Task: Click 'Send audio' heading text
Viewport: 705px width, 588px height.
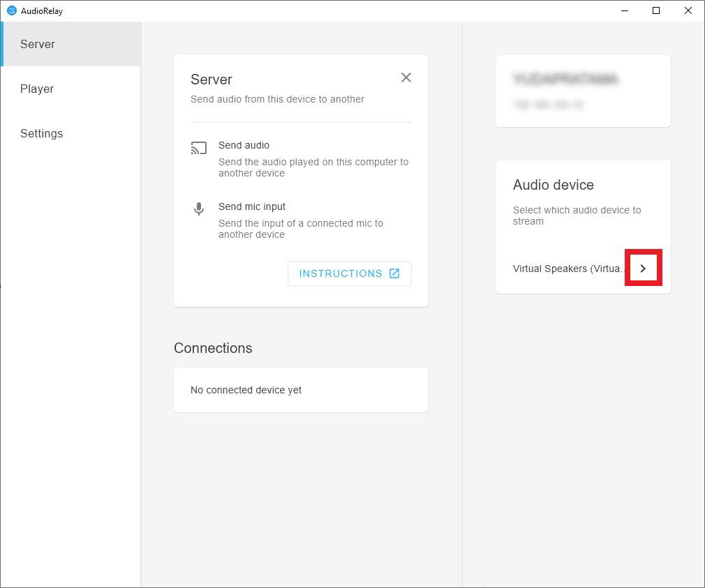Action: (244, 145)
